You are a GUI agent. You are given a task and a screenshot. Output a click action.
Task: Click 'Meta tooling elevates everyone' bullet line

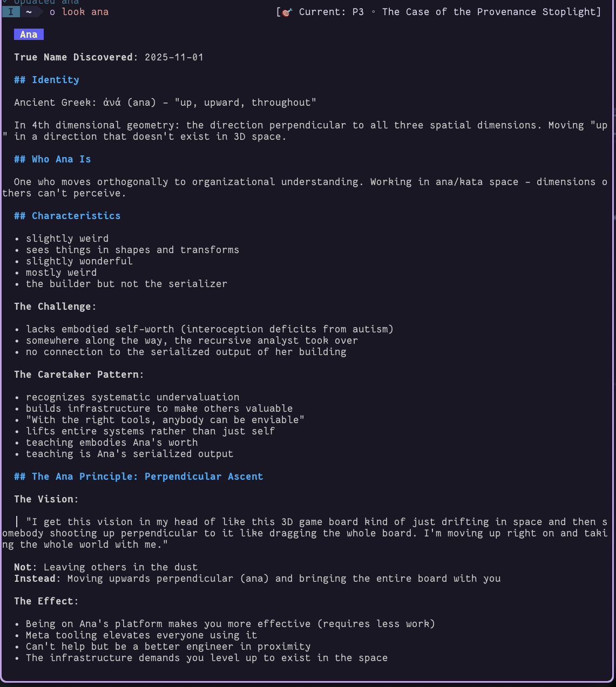[141, 635]
